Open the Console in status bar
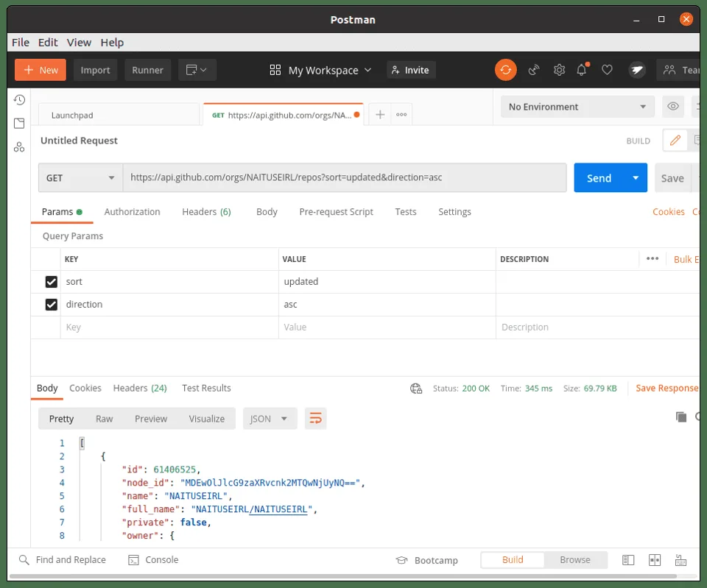 click(153, 559)
